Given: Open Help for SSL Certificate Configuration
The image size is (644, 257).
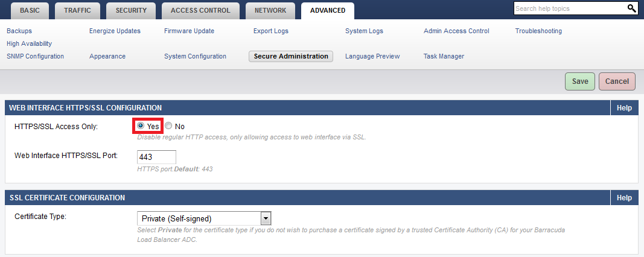Looking at the screenshot, I should point(624,198).
